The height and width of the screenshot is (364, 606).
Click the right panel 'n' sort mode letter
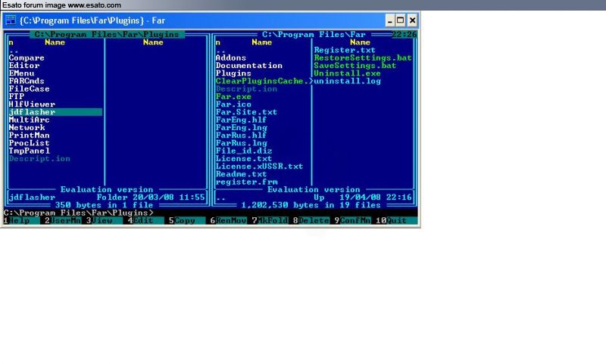(x=218, y=42)
